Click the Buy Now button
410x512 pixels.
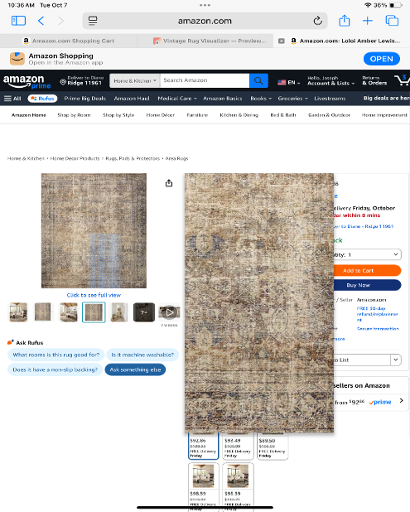367,285
